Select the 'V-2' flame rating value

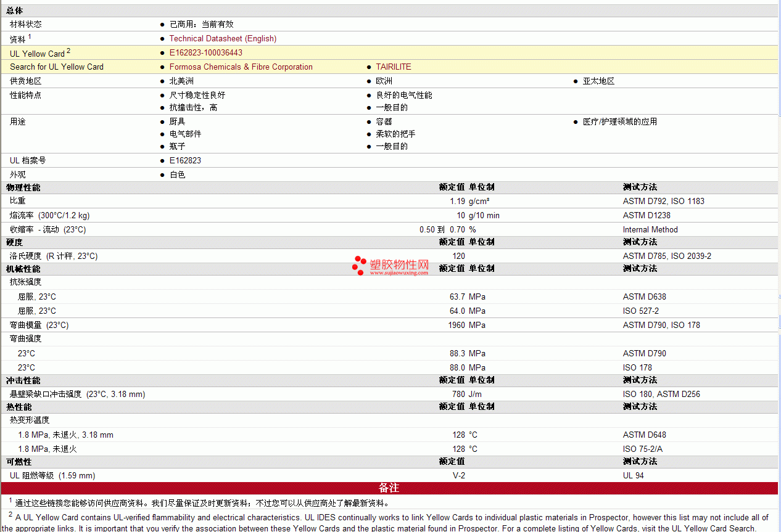[x=459, y=475]
